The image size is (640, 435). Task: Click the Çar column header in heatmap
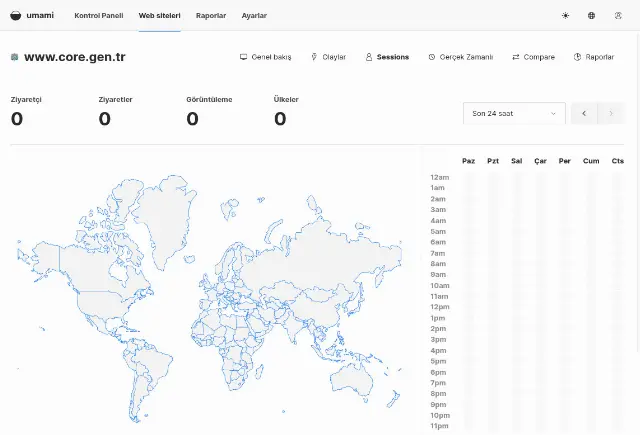[540, 161]
